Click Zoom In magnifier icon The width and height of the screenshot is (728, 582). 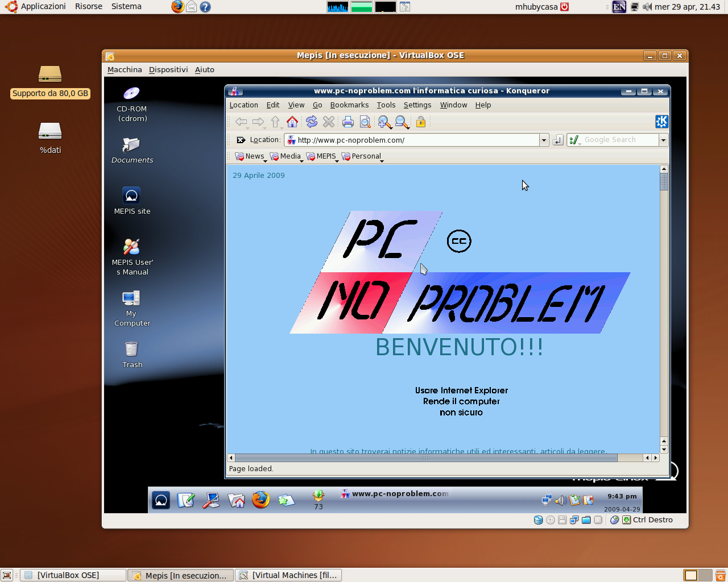[384, 122]
